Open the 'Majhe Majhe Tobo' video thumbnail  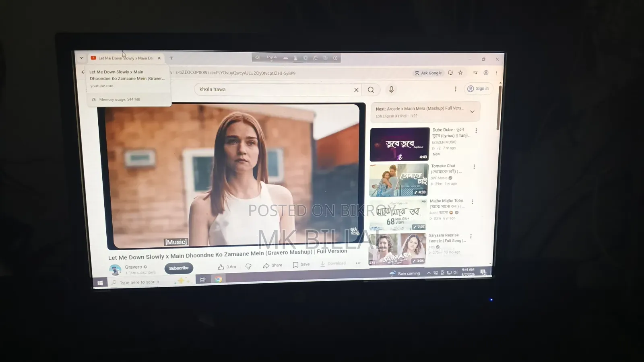[x=397, y=215]
